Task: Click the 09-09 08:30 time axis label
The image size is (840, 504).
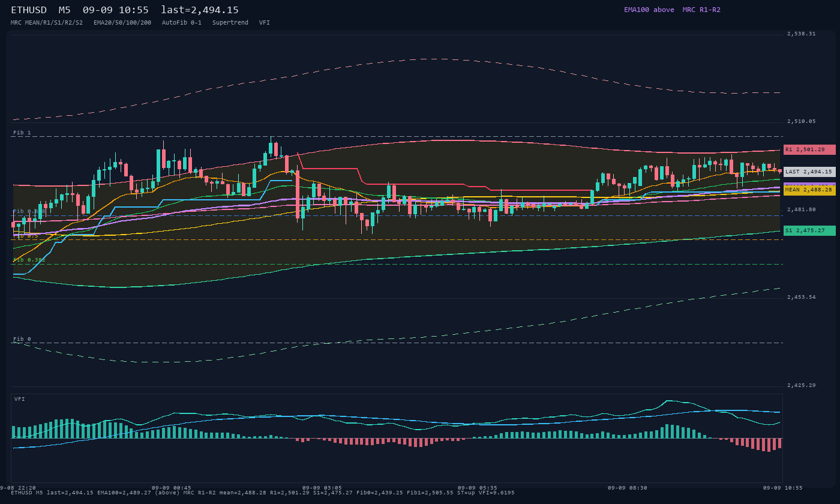Action: [x=628, y=488]
